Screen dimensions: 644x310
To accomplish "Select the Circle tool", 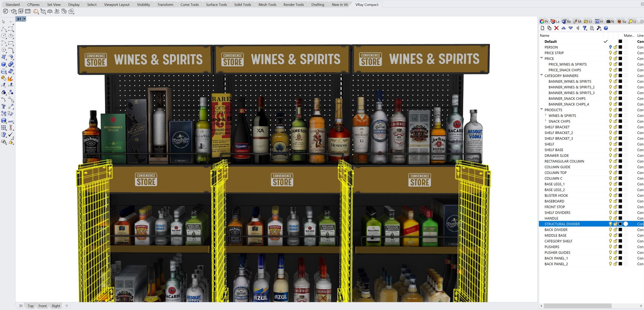I will click(x=4, y=36).
